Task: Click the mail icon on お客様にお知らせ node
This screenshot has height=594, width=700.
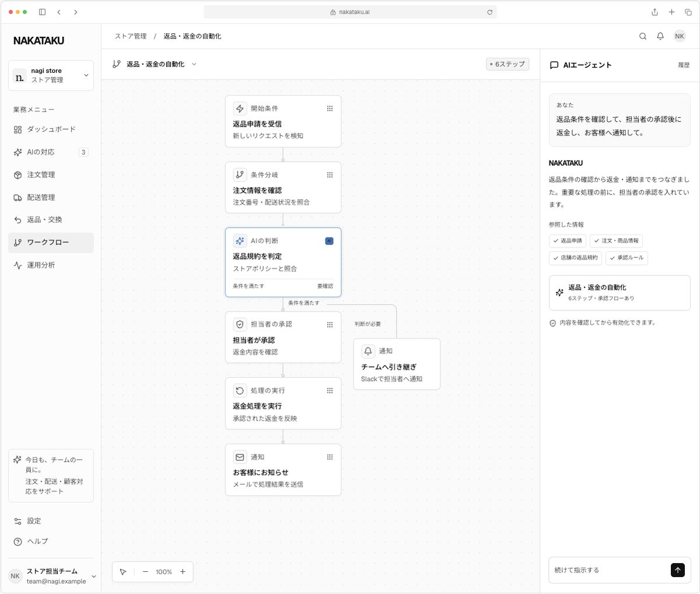Action: tap(240, 457)
